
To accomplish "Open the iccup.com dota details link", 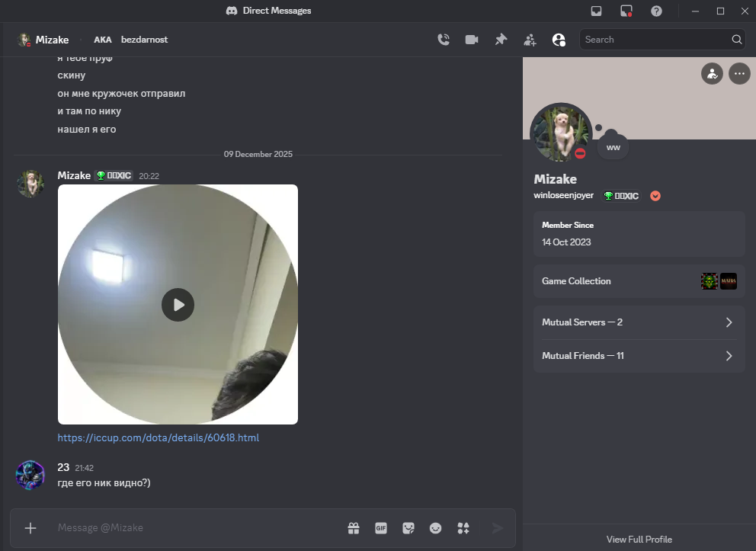I will click(159, 437).
